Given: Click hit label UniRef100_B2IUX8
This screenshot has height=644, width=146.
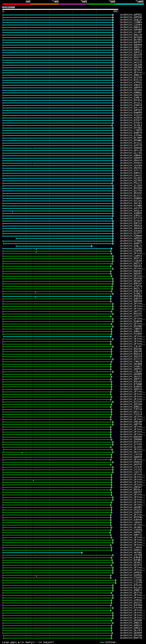Looking at the screenshot, I should (x=131, y=77).
